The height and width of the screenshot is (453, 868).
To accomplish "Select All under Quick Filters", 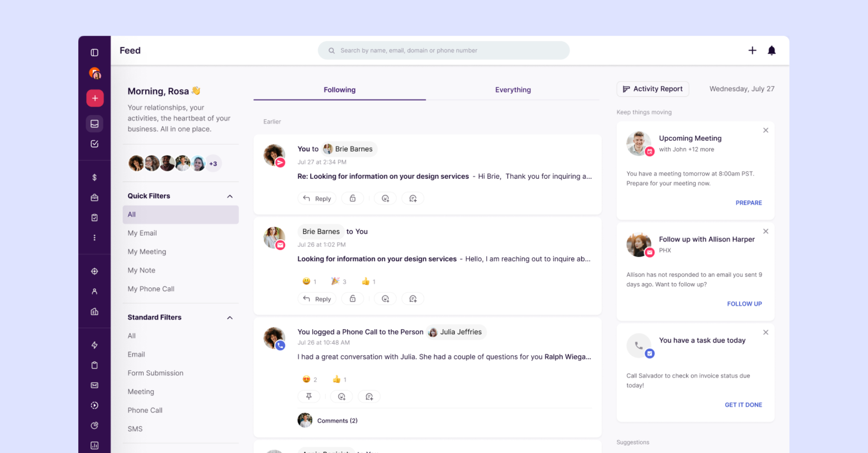I will [181, 215].
